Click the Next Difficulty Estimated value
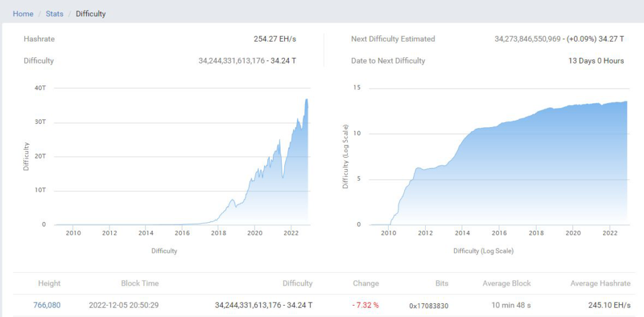Screen dimensions: 644x317 pyautogui.click(x=559, y=39)
